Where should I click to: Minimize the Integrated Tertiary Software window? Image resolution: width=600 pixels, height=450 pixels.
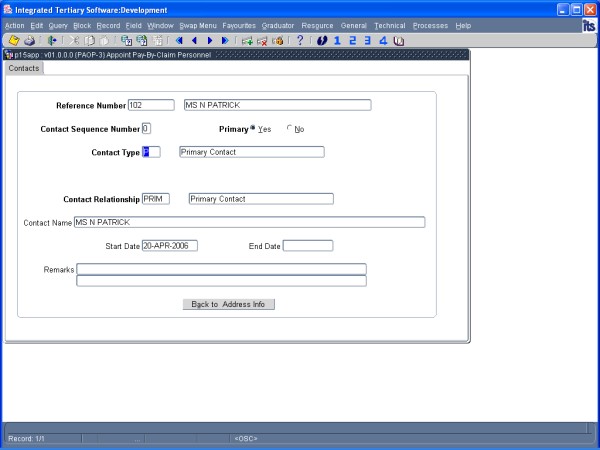[563, 10]
